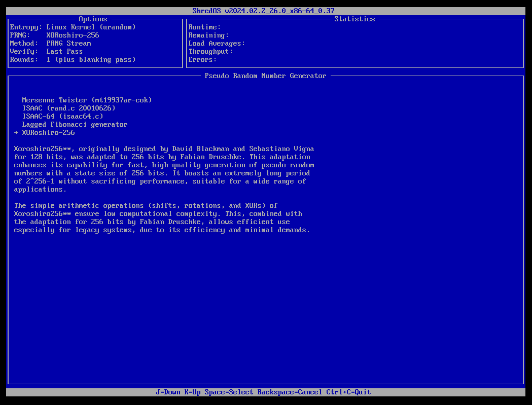The width and height of the screenshot is (532, 405).
Task: Click the Statistics panel title
Action: (354, 19)
